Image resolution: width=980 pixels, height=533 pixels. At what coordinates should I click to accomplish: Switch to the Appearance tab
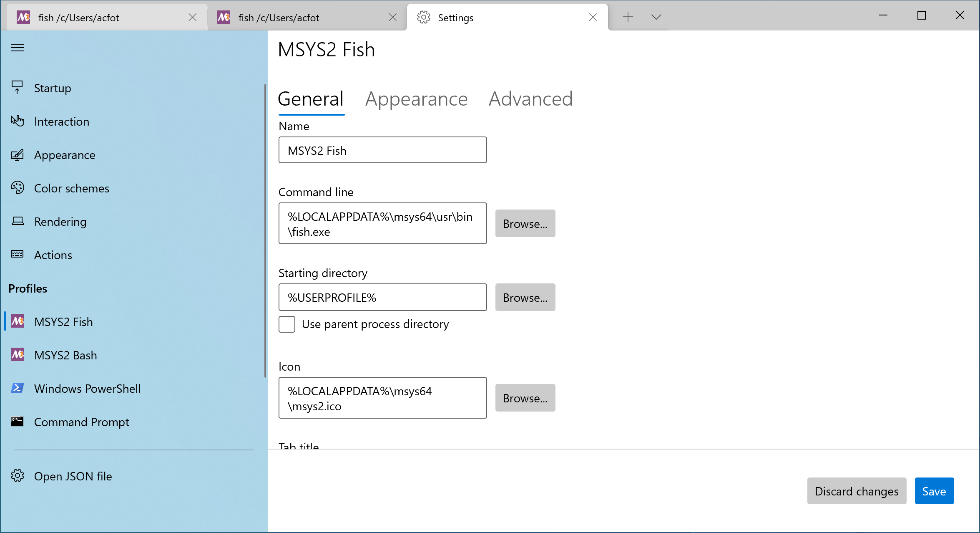pyautogui.click(x=416, y=99)
